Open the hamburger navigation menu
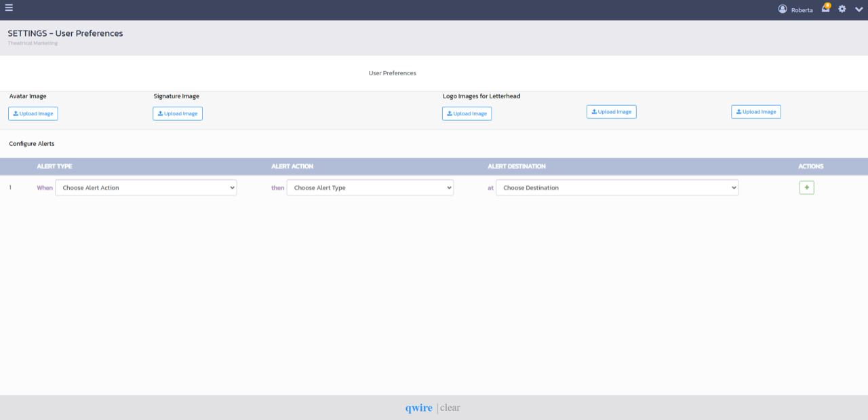Viewport: 868px width, 420px height. (9, 8)
